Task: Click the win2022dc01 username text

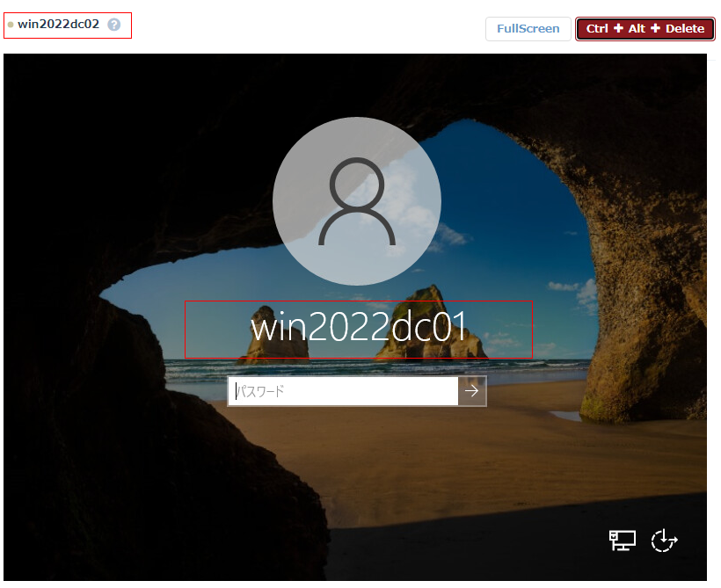Action: pyautogui.click(x=357, y=327)
